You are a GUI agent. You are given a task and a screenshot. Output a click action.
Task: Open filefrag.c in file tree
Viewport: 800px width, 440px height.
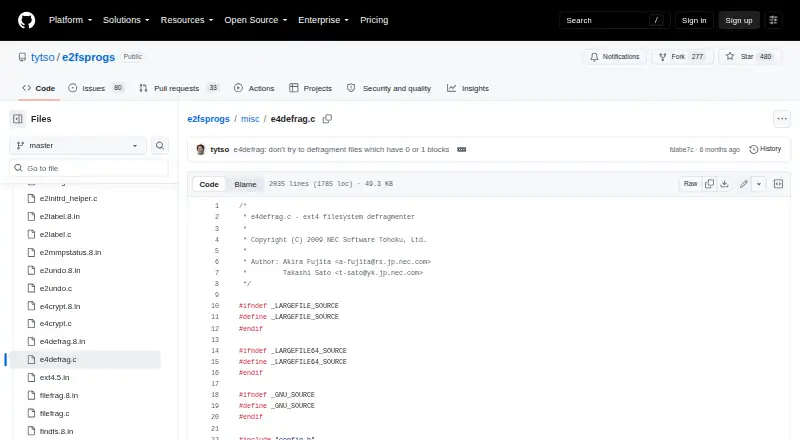point(55,413)
